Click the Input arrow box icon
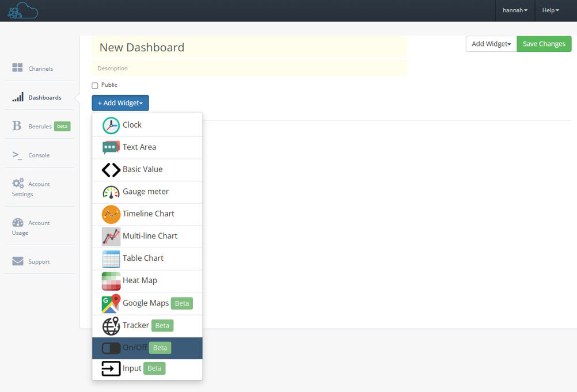Screen dimensions: 577x392 pyautogui.click(x=111, y=368)
